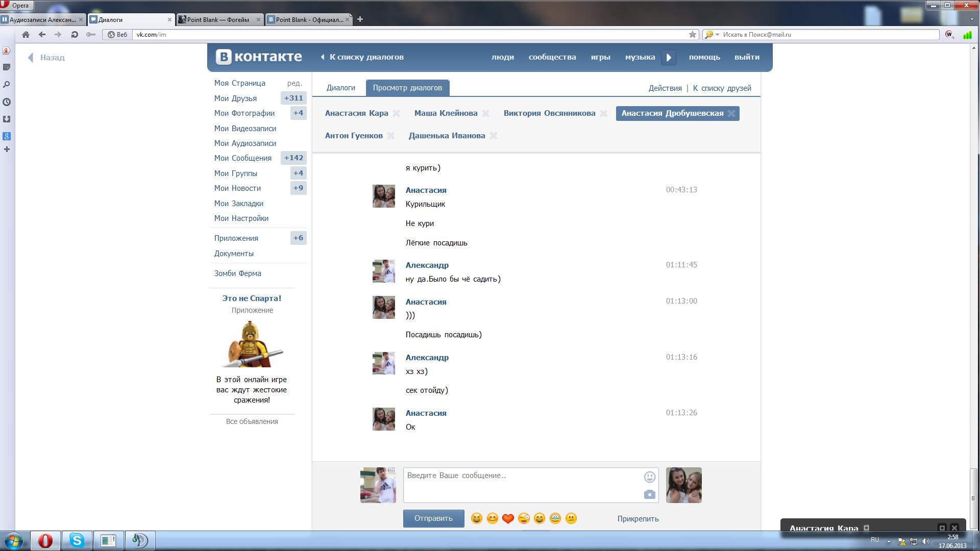Close the Виктория Овсянникова dialog tab

click(603, 113)
